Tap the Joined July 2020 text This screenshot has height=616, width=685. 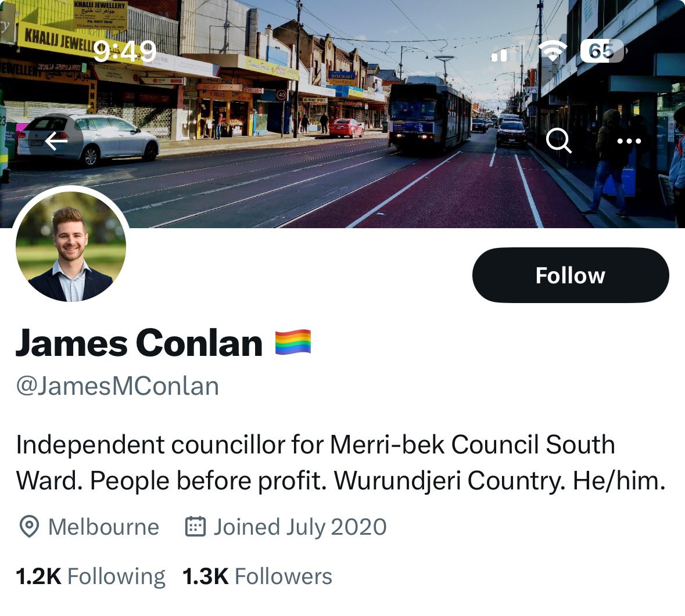pos(300,527)
